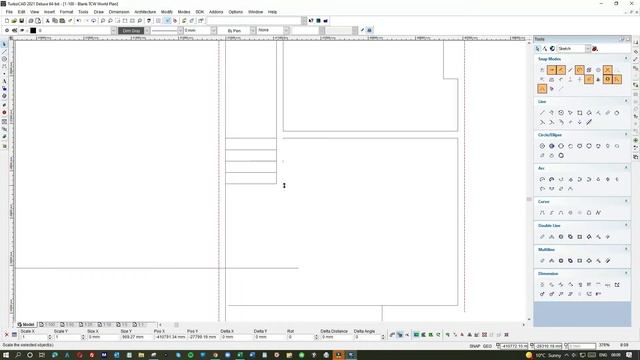Viewport: 640px width, 360px height.
Task: Open the Architecture menu
Action: (145, 12)
